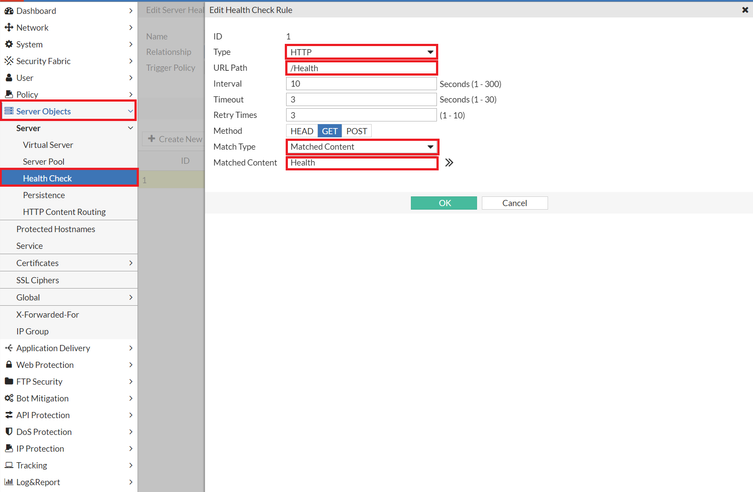The height and width of the screenshot is (492, 753).
Task: Expand the Security Fabric chevron
Action: tap(131, 61)
